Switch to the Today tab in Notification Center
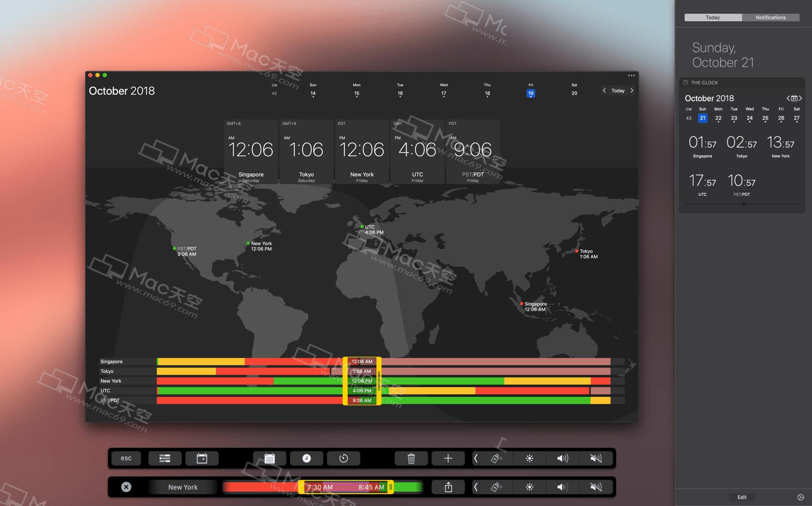 click(713, 18)
